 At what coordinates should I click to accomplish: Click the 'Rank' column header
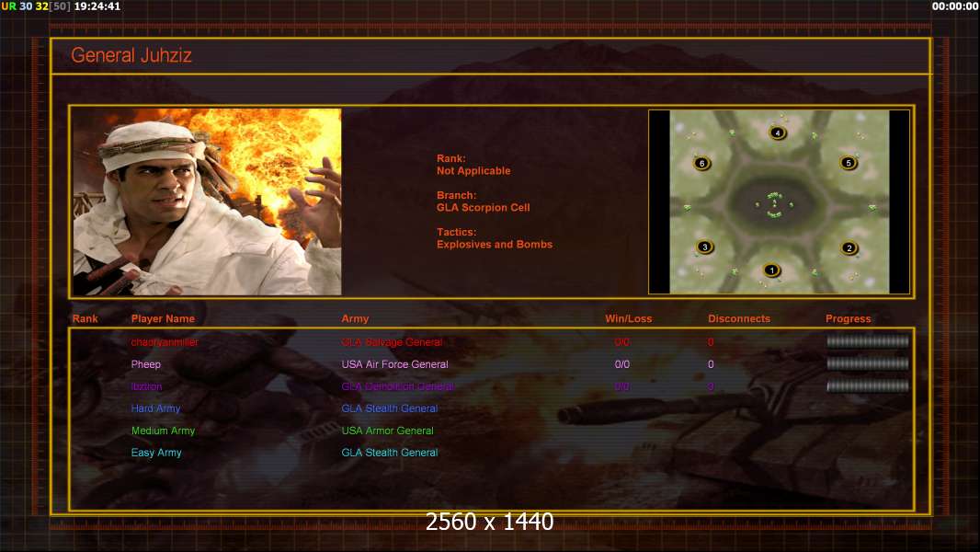(x=85, y=319)
